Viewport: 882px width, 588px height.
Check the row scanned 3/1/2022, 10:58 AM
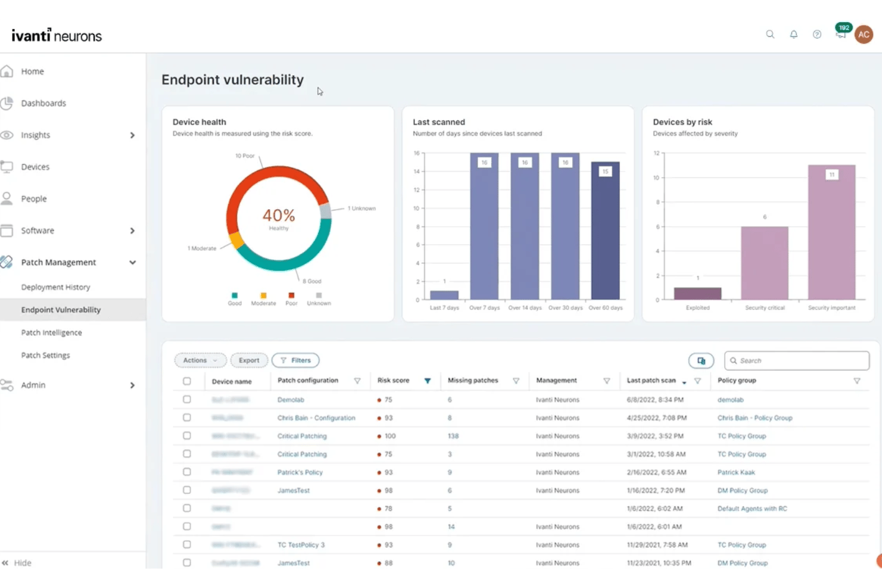click(x=187, y=454)
